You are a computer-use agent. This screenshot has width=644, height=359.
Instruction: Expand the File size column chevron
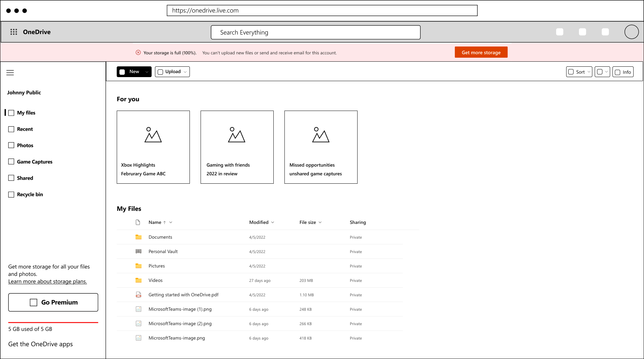click(320, 223)
